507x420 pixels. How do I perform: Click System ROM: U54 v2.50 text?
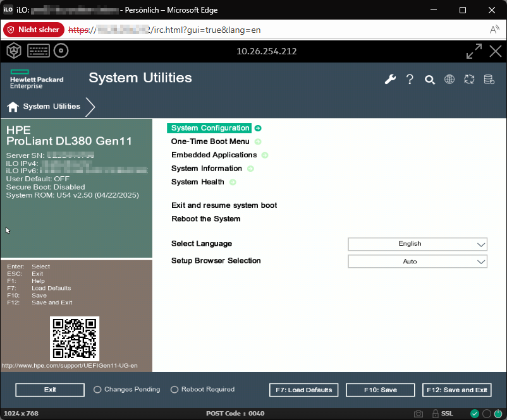73,195
